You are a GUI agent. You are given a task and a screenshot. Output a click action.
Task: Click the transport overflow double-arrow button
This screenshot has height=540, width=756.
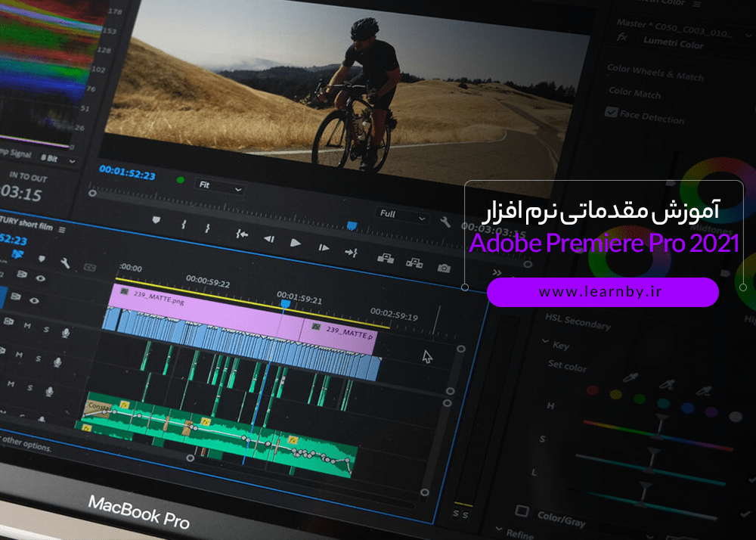[497, 273]
